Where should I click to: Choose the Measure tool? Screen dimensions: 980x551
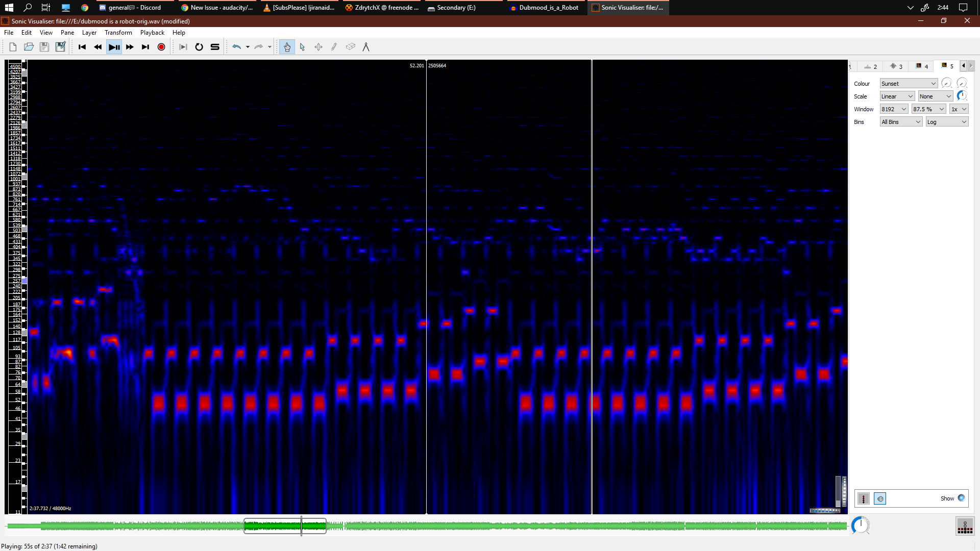pyautogui.click(x=366, y=46)
